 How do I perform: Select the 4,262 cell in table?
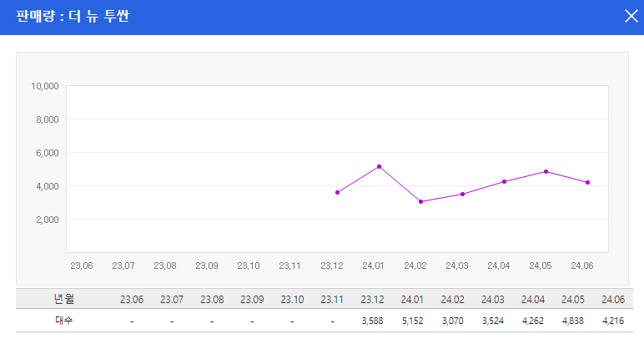[x=533, y=321]
